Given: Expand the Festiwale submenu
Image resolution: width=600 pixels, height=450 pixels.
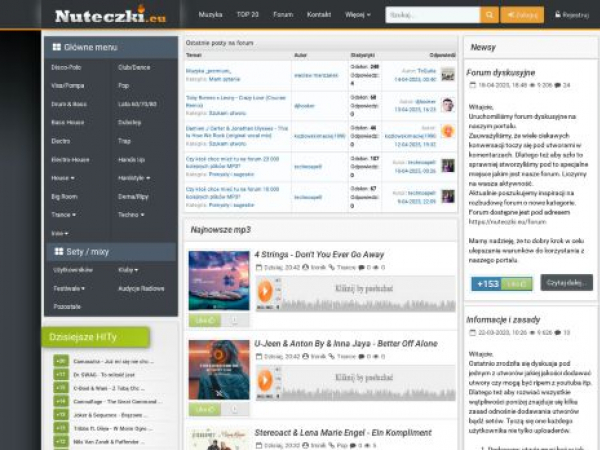Looking at the screenshot, I should pyautogui.click(x=69, y=288).
